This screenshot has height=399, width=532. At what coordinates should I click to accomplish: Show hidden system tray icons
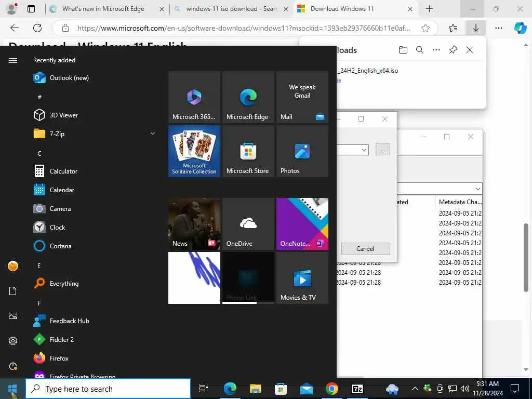(x=415, y=389)
